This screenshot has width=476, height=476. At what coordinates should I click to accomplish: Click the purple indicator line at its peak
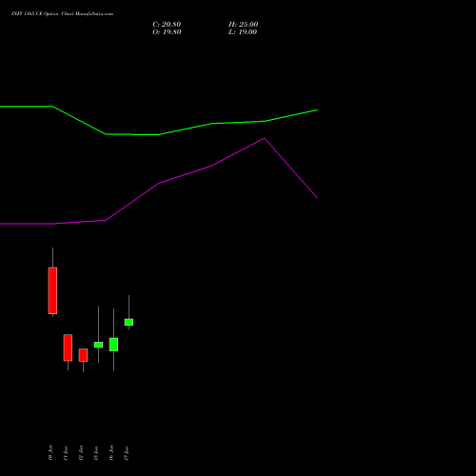point(265,138)
